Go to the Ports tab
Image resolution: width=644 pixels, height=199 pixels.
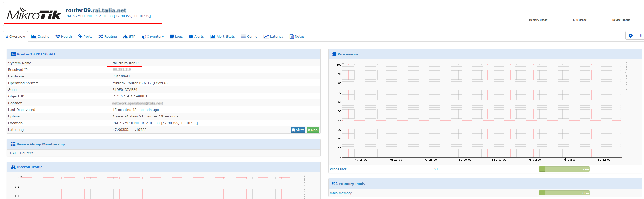tap(85, 36)
